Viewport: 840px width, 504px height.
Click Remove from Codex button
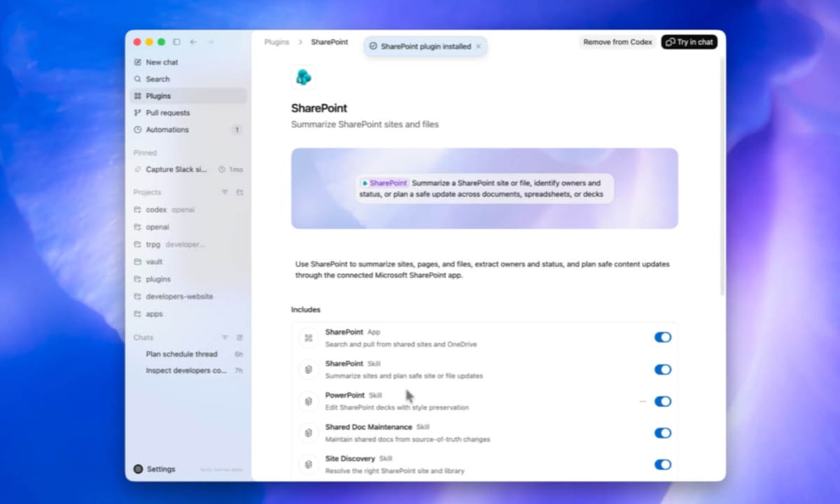617,42
